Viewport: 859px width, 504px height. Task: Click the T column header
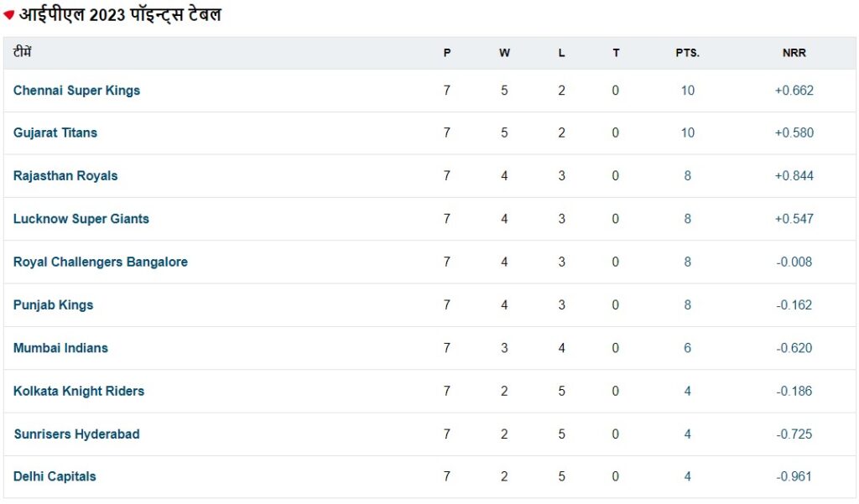[616, 53]
